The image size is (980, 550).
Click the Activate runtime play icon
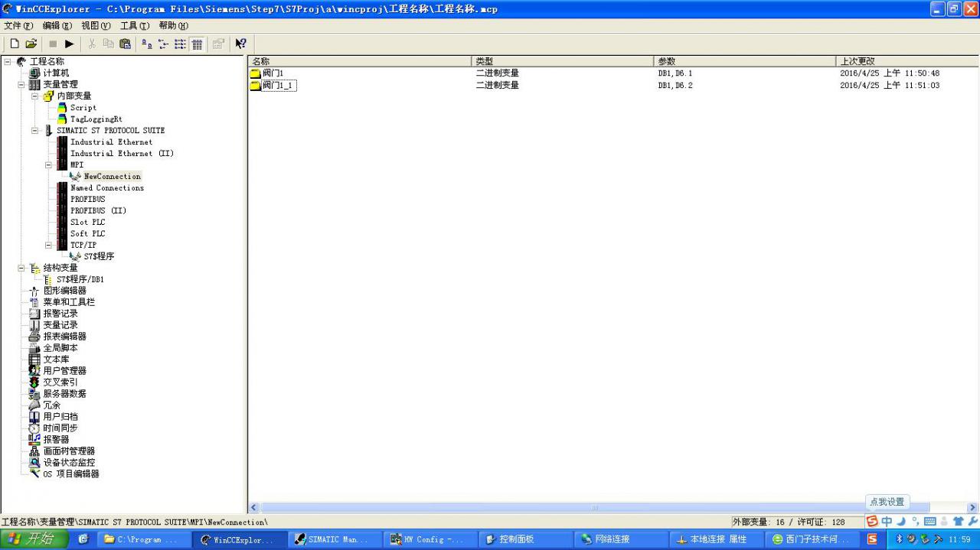tap(70, 44)
